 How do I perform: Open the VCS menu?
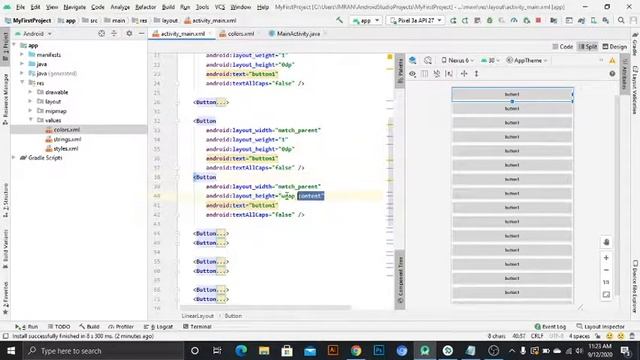pyautogui.click(x=220, y=7)
